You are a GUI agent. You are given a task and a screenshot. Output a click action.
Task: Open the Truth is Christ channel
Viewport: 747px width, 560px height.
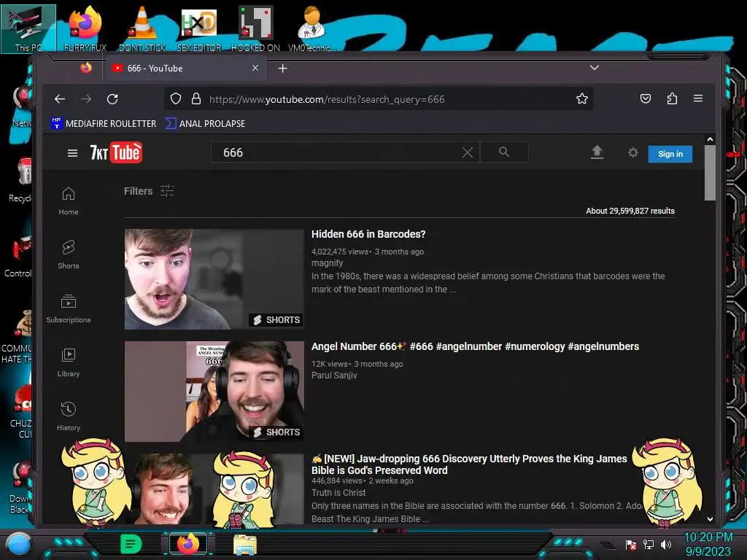tap(338, 492)
